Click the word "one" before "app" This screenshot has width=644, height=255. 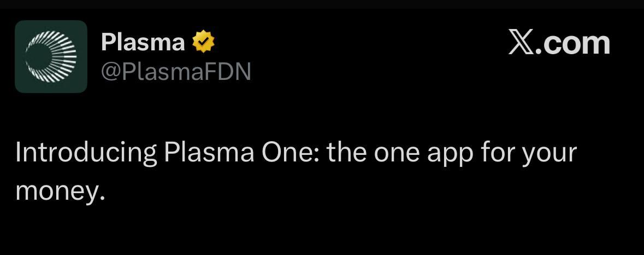coord(397,153)
